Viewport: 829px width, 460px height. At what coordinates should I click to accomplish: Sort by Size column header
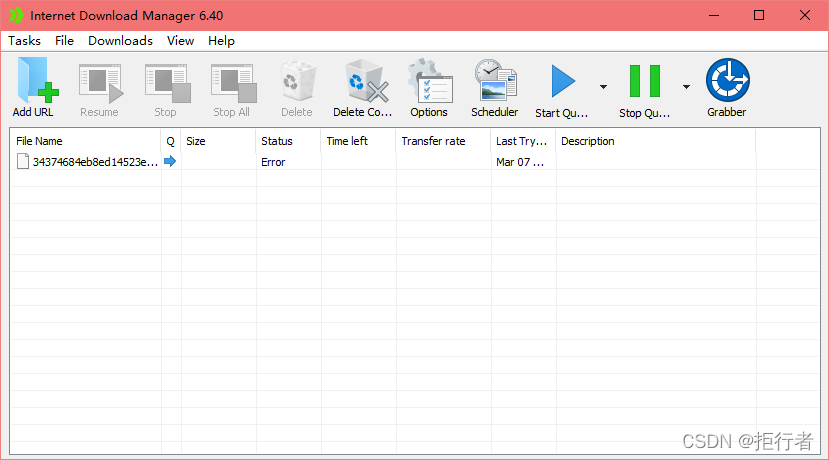[218, 141]
